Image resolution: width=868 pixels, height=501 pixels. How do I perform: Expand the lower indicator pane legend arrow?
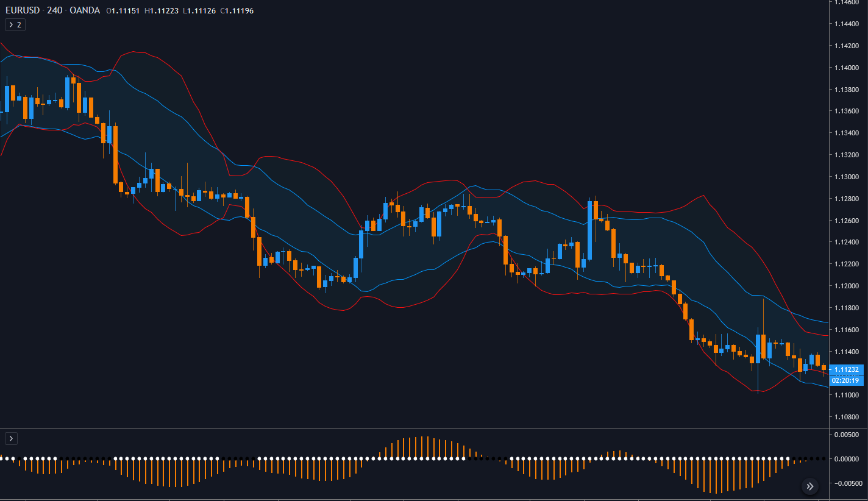11,438
